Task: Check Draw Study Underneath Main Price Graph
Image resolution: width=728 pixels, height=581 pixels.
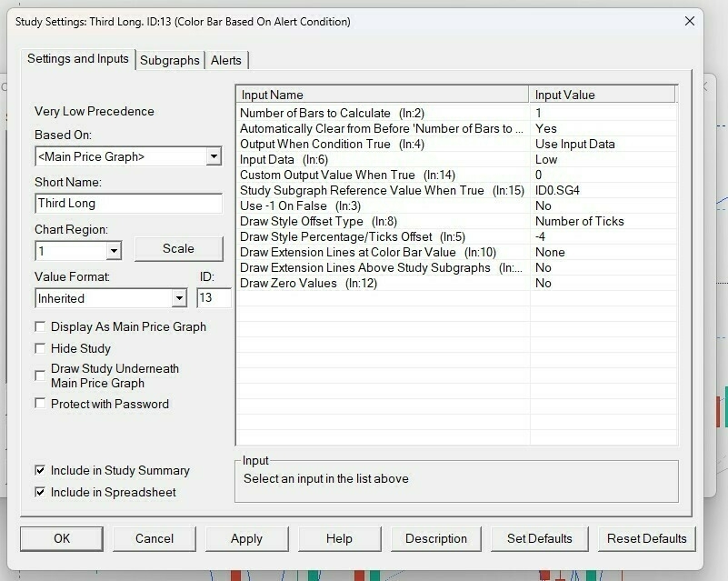Action: tap(40, 374)
